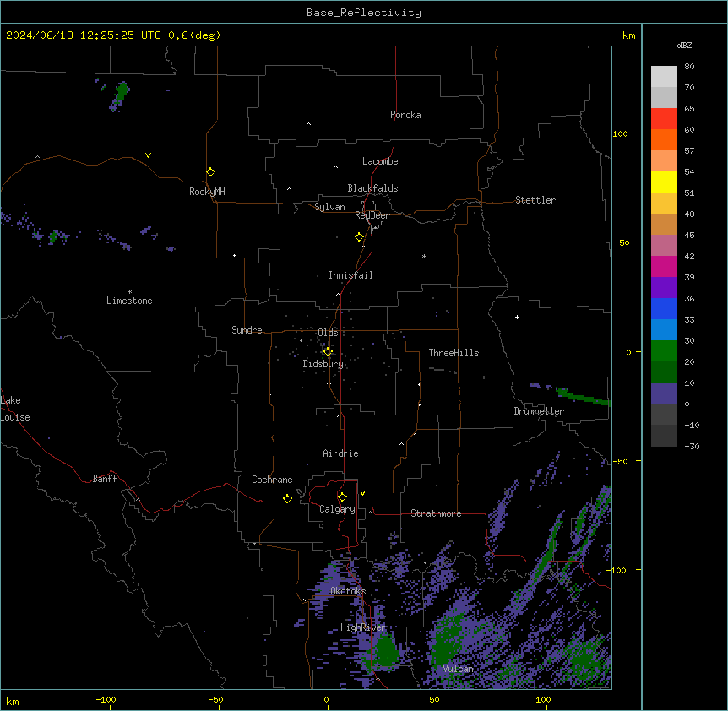Click the red 65 dBZ legend swatch
Screen dimensions: 728x711
click(664, 119)
